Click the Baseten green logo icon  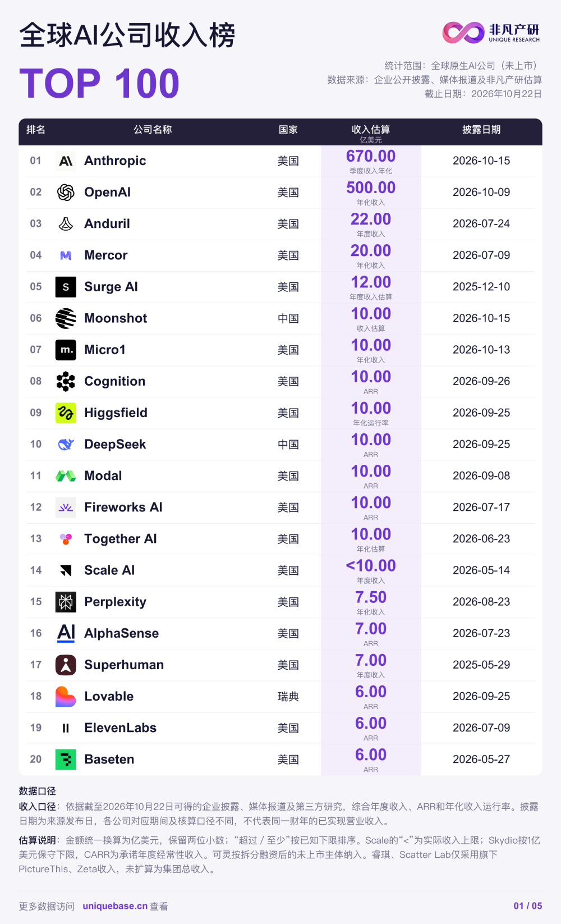tap(66, 760)
